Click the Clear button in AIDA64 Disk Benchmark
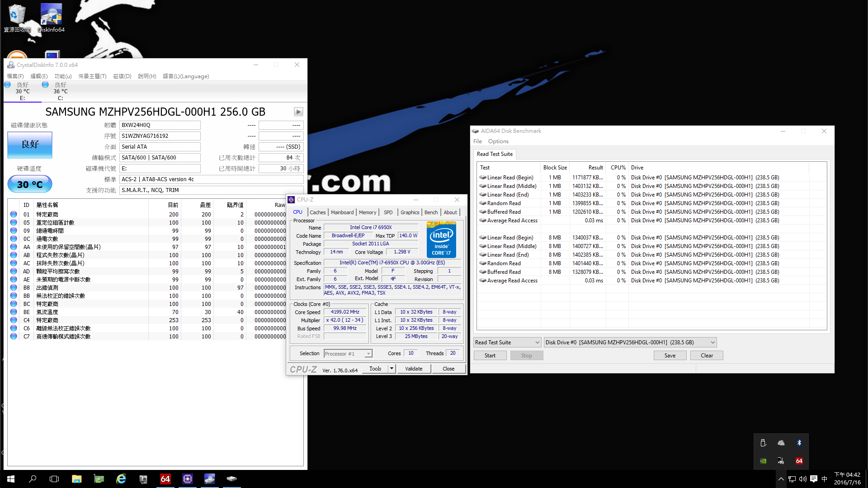This screenshot has width=868, height=488. tap(707, 356)
